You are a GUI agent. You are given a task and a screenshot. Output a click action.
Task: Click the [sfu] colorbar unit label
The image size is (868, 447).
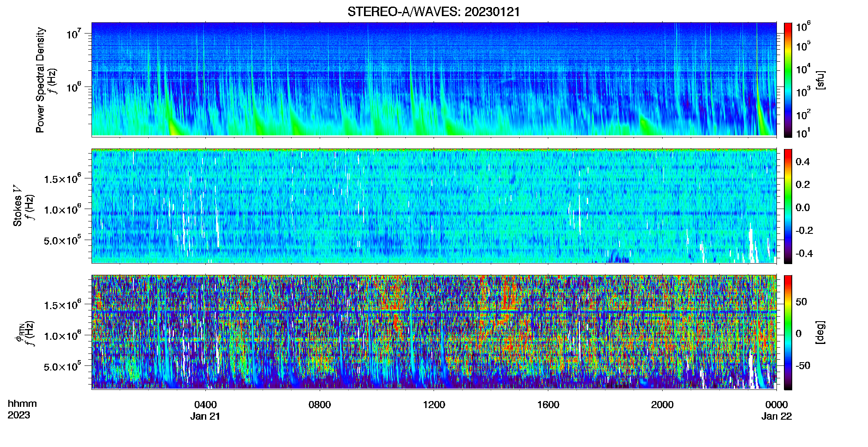tap(820, 80)
